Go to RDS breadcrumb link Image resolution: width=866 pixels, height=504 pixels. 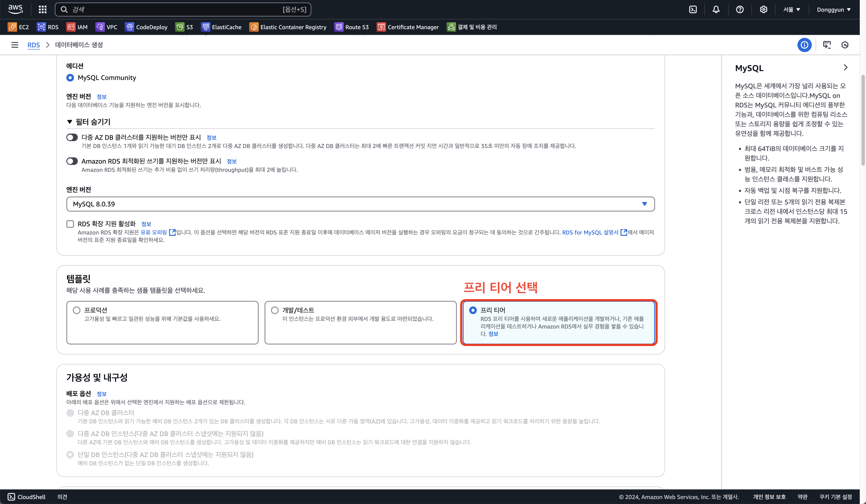point(34,45)
